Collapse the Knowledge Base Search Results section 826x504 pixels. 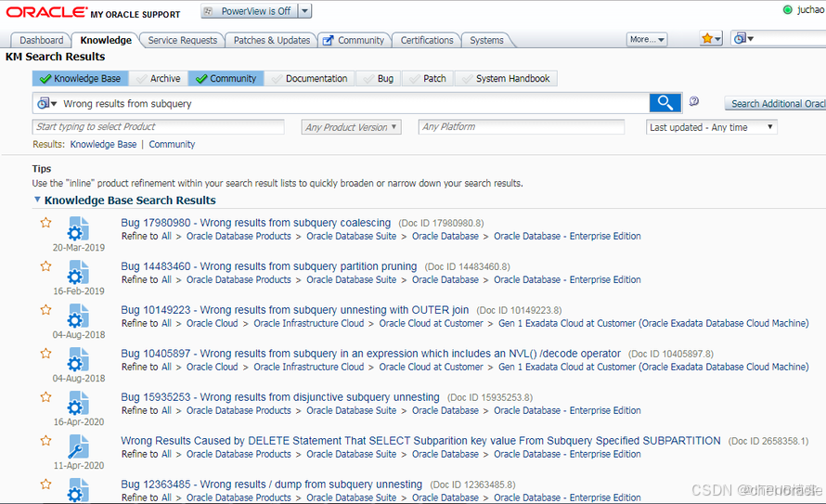coord(37,200)
